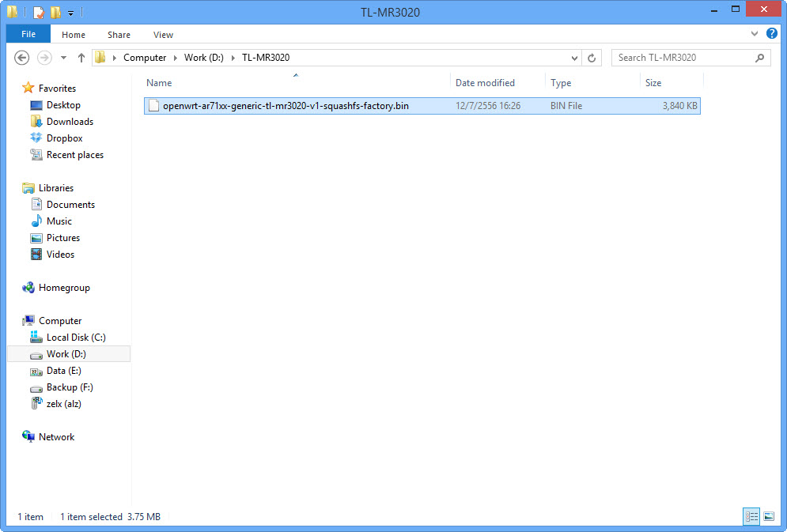The height and width of the screenshot is (532, 787).
Task: Switch to Large icons view in status bar
Action: click(769, 516)
